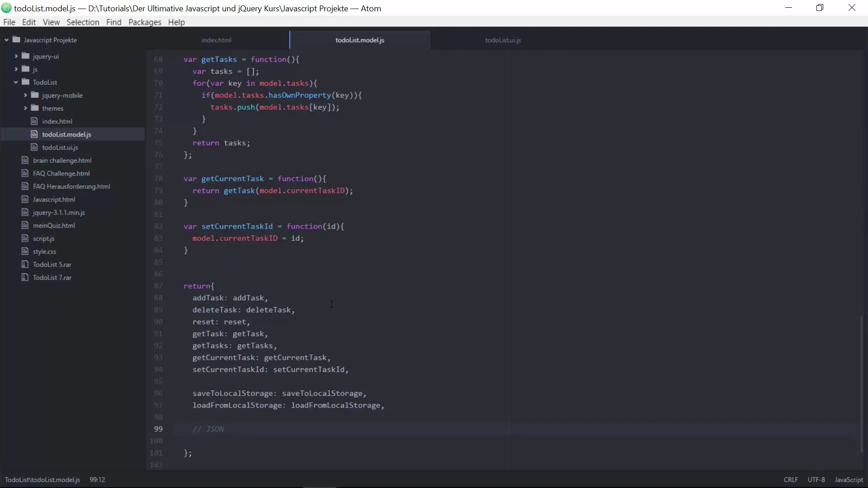Open FAQ Herausforderung.html from the tree

[71, 187]
